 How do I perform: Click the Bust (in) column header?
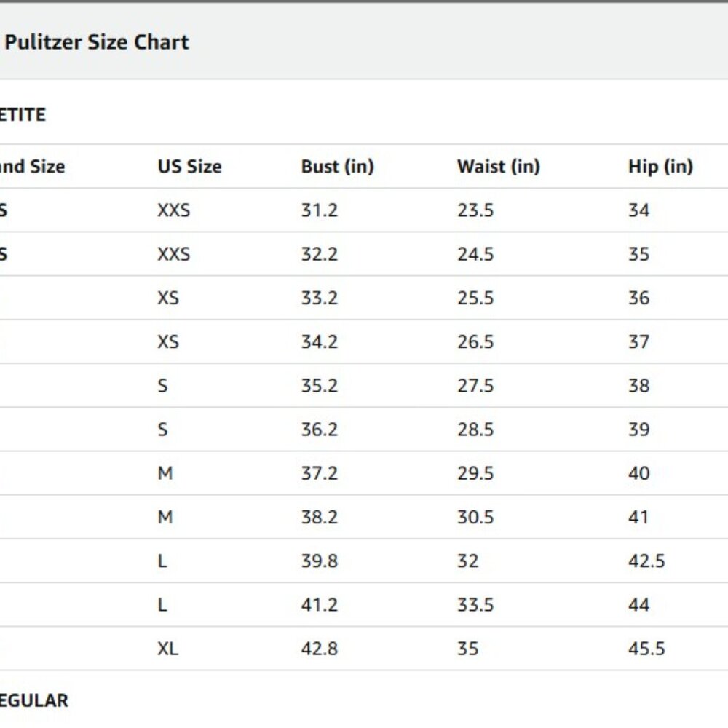point(337,166)
